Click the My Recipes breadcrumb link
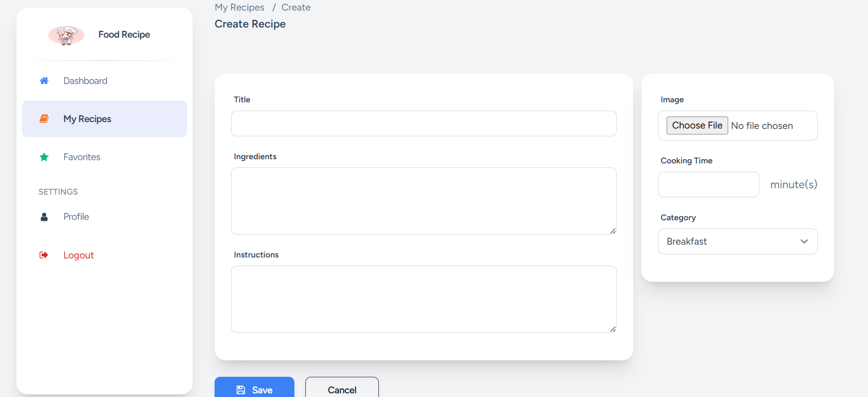Viewport: 868px width, 397px height. (239, 7)
